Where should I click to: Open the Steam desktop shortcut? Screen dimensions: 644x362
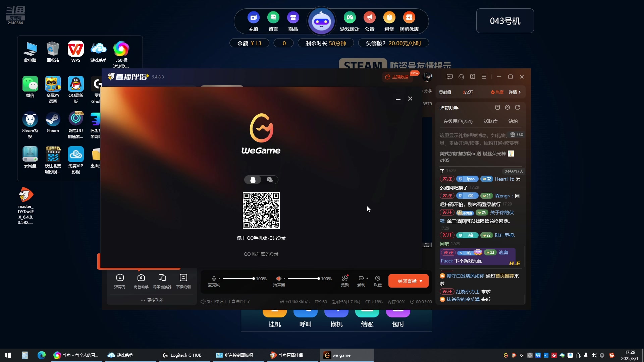pyautogui.click(x=53, y=122)
